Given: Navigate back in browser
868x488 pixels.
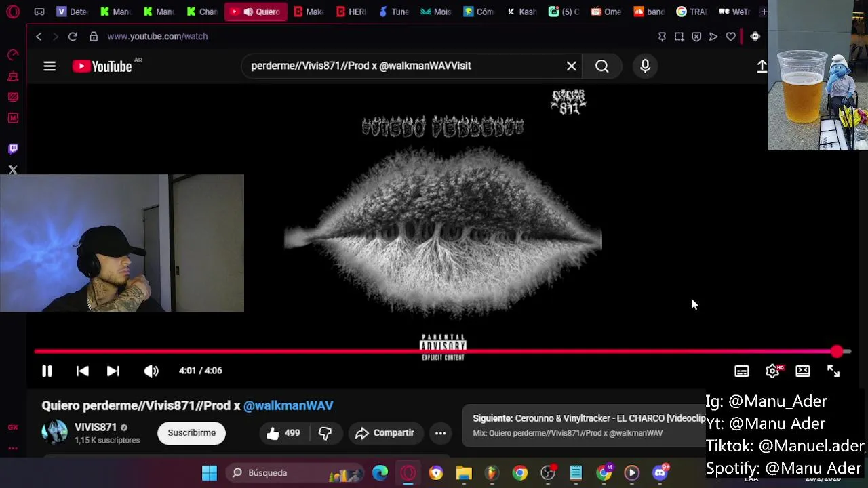Looking at the screenshot, I should pyautogui.click(x=39, y=37).
